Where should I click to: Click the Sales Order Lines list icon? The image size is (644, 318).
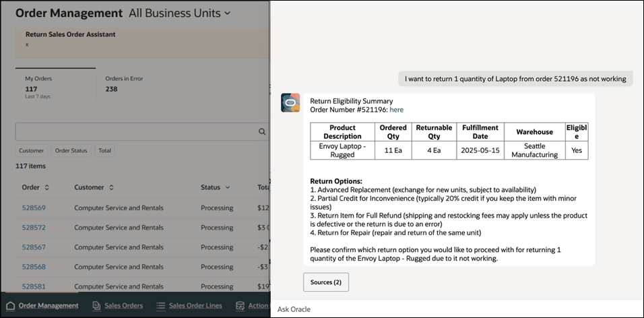point(160,306)
